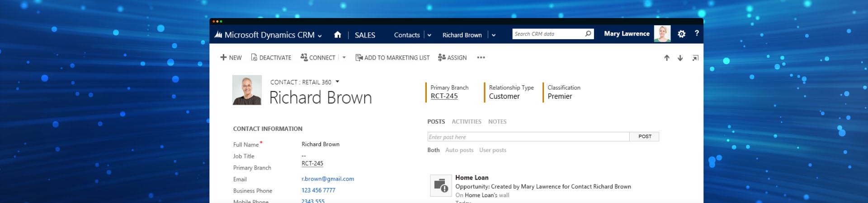The image size is (868, 203).
Task: Expand the dropdown chevron beside Microsoft Dynamics CRM
Action: (x=320, y=36)
